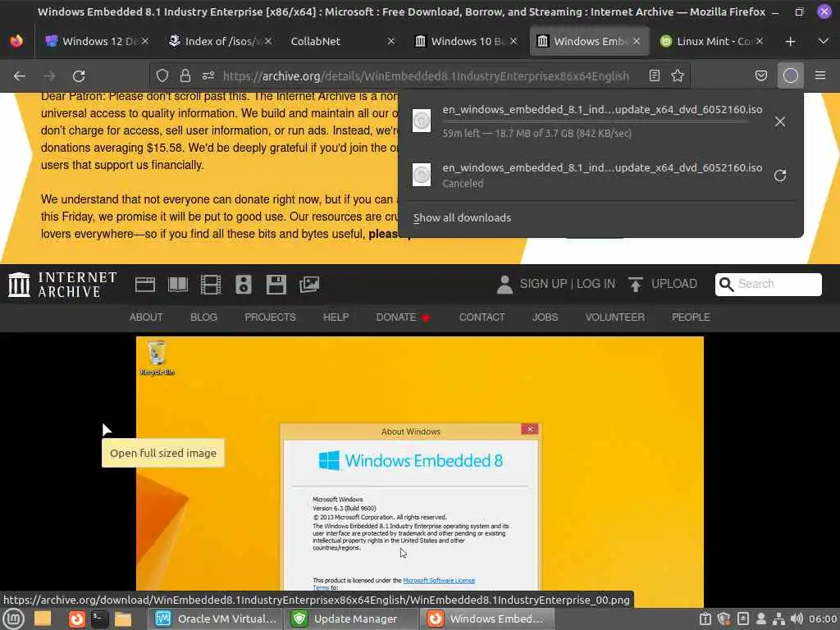The width and height of the screenshot is (840, 630).
Task: Toggle reader view icon in address bar
Action: click(654, 76)
